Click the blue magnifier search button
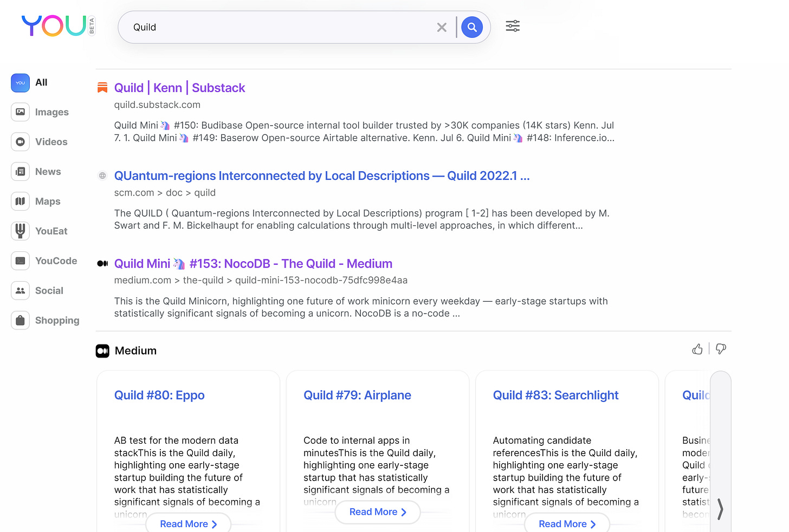 point(472,27)
